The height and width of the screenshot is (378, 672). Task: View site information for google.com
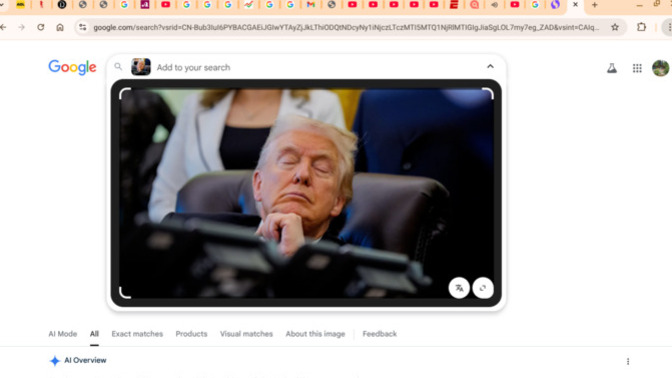tap(82, 27)
